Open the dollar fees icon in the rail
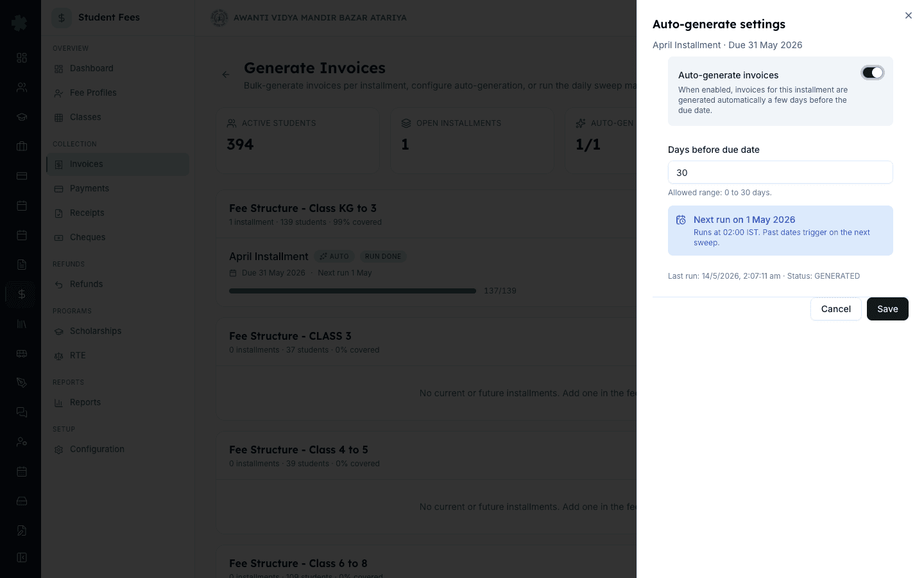 click(x=22, y=294)
